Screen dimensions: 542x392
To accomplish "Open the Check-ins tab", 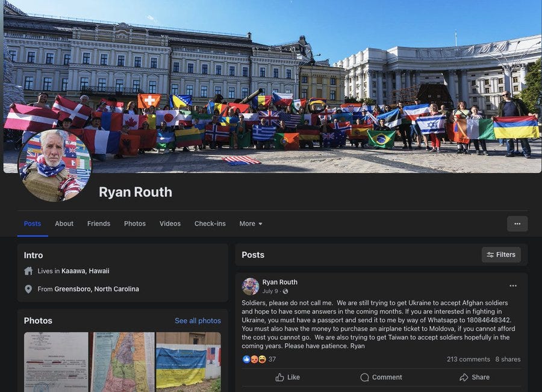I will click(210, 223).
